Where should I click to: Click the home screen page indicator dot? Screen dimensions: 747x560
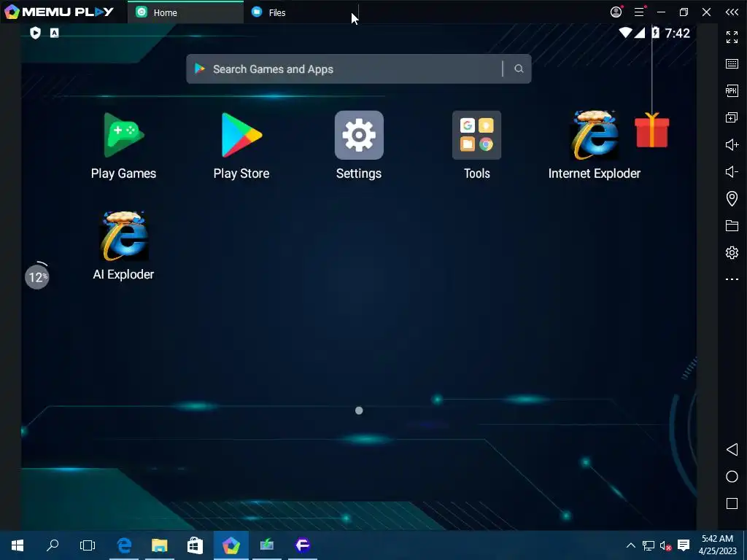point(359,411)
